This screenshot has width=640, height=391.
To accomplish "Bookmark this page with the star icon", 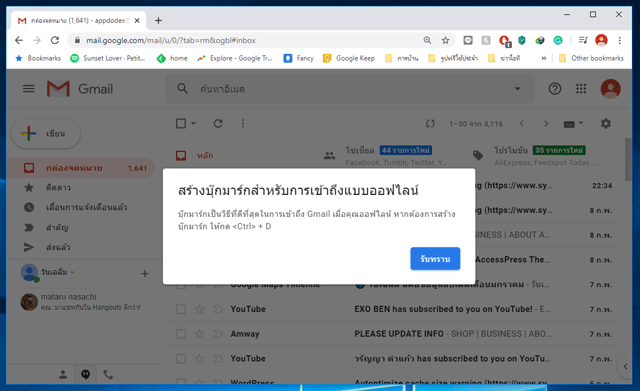I will 445,40.
